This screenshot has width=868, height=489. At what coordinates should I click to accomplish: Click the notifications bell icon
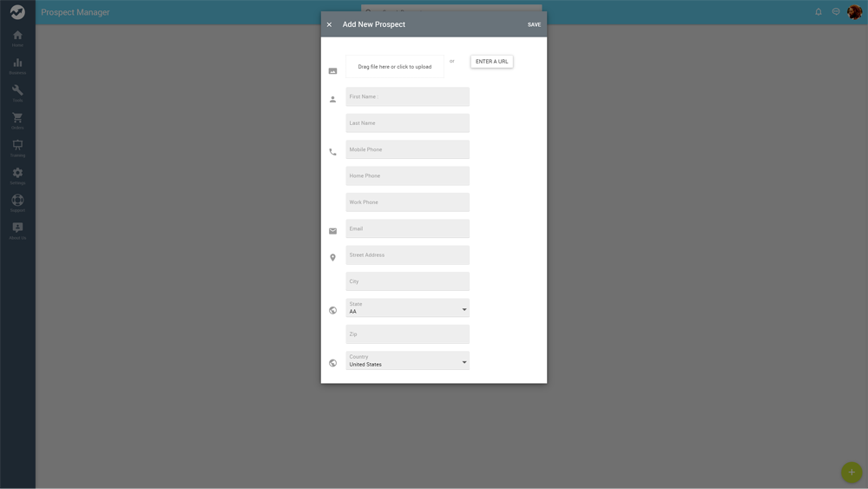[818, 12]
